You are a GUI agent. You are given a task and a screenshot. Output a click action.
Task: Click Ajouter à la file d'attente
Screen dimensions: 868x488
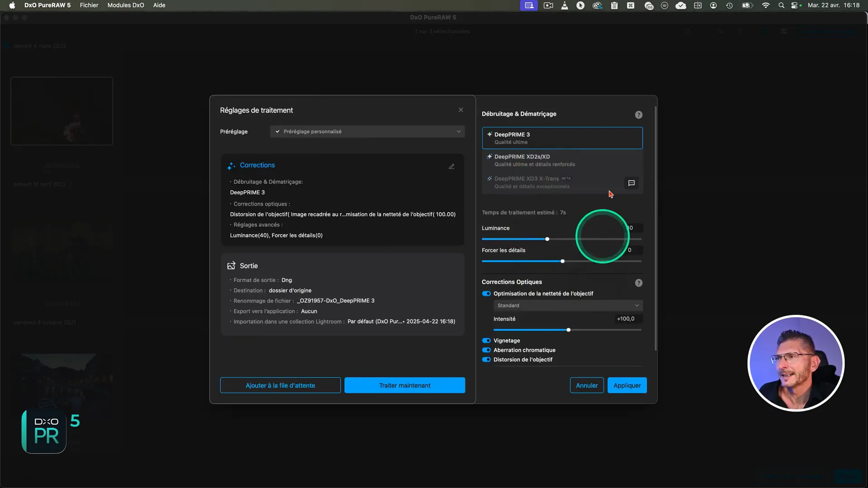click(280, 385)
